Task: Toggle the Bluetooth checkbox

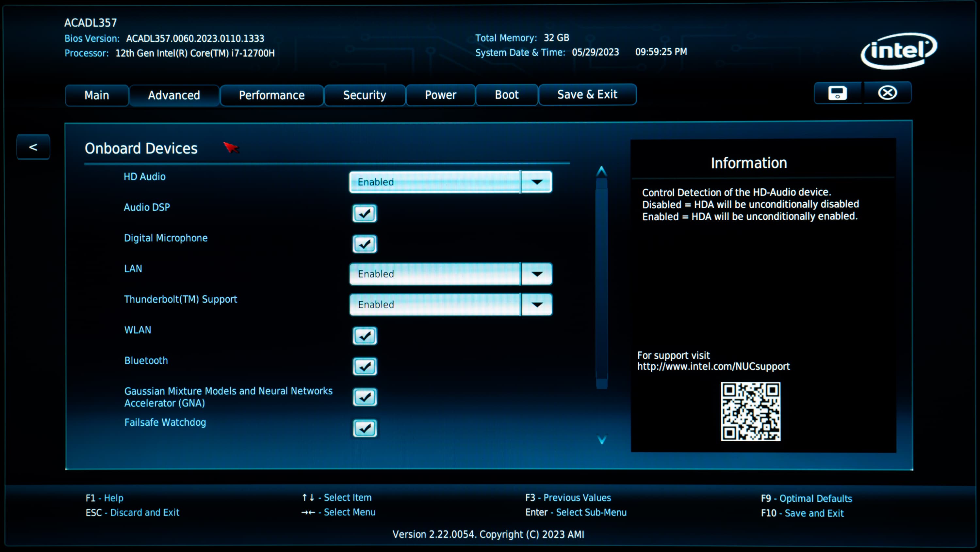Action: click(365, 367)
